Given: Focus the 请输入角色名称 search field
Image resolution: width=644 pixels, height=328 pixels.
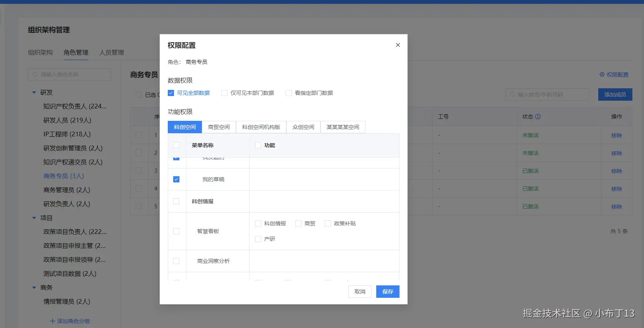Looking at the screenshot, I should coord(69,74).
